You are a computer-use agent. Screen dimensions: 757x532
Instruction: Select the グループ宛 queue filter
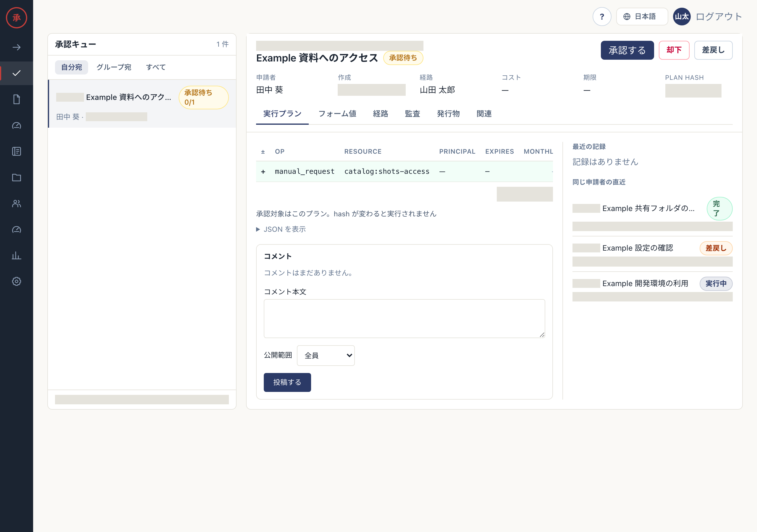tap(114, 67)
